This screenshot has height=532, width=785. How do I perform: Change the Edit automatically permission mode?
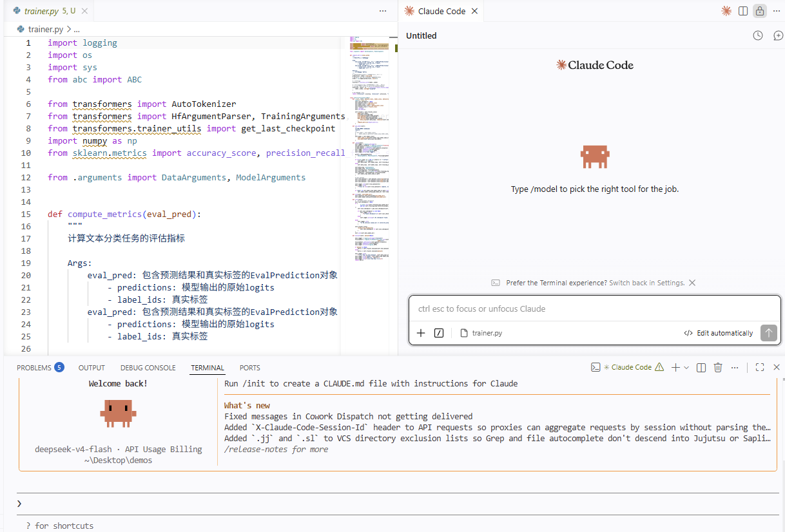[x=719, y=333]
